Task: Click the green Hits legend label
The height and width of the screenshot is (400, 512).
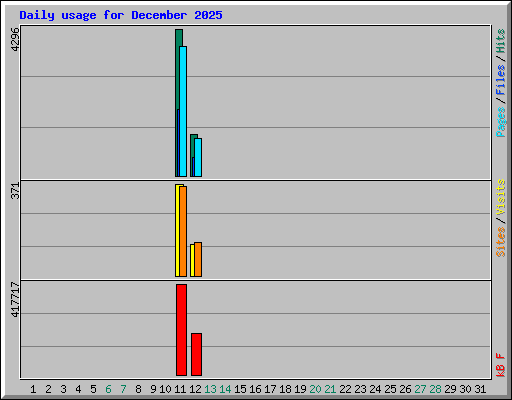Action: tap(500, 41)
